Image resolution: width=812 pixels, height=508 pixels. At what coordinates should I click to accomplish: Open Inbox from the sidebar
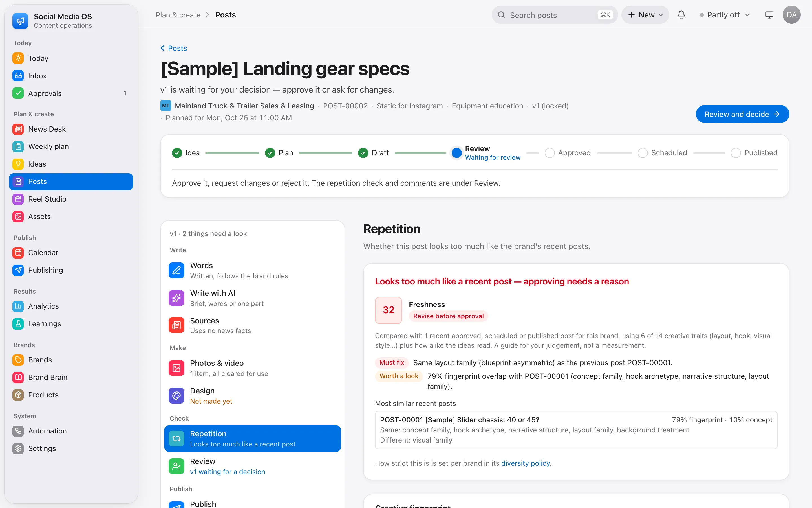click(71, 76)
